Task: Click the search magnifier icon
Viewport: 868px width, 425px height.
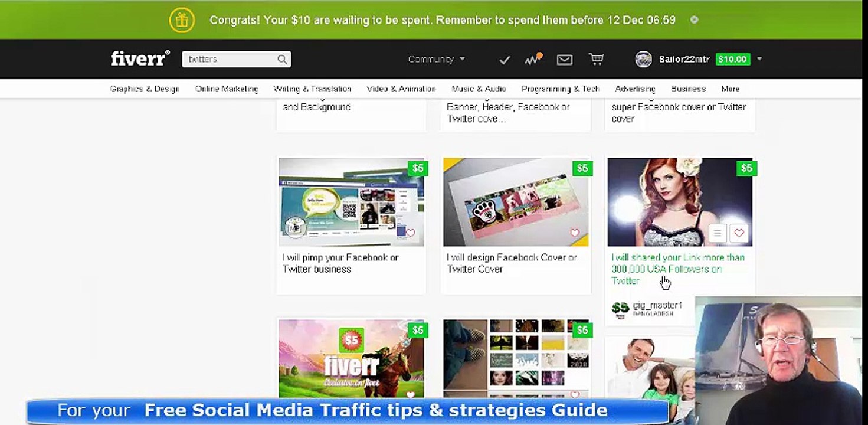Action: [282, 59]
